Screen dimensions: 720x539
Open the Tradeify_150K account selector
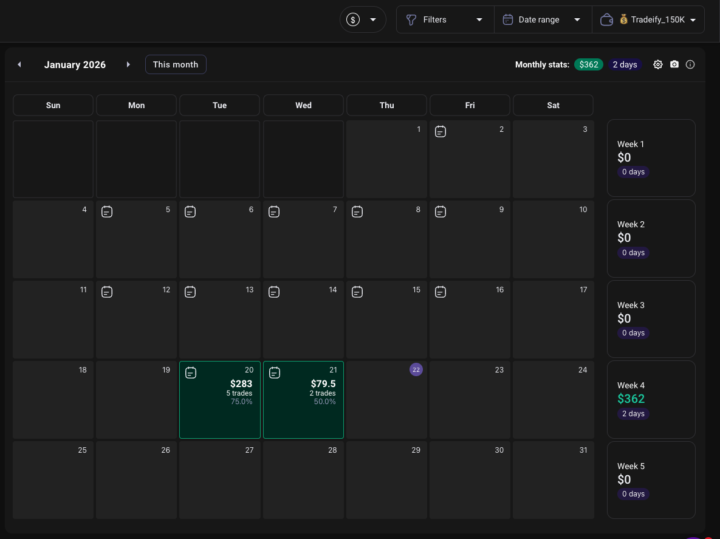[648, 20]
